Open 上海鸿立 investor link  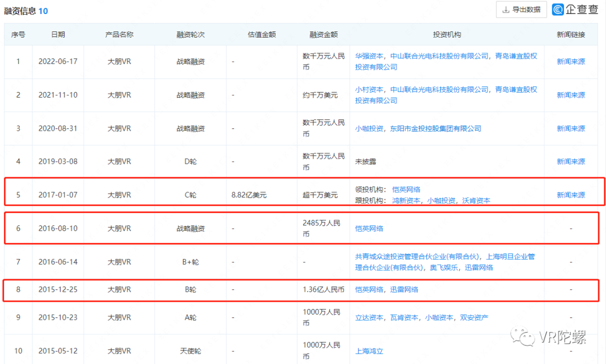click(x=369, y=351)
